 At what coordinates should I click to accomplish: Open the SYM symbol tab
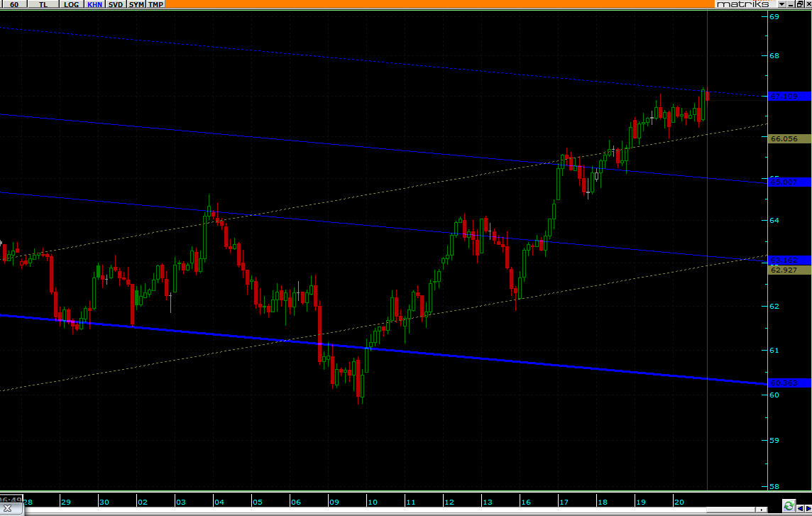[136, 4]
